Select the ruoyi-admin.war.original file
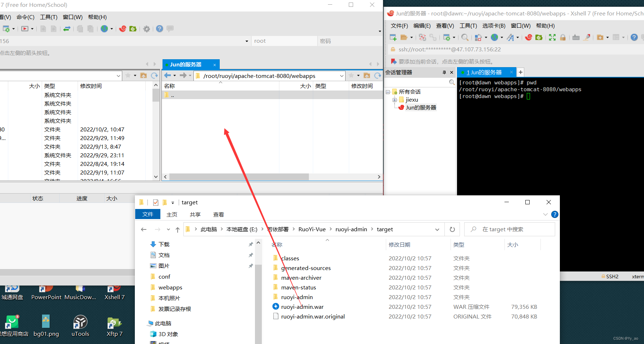Image resolution: width=644 pixels, height=344 pixels. coord(313,317)
